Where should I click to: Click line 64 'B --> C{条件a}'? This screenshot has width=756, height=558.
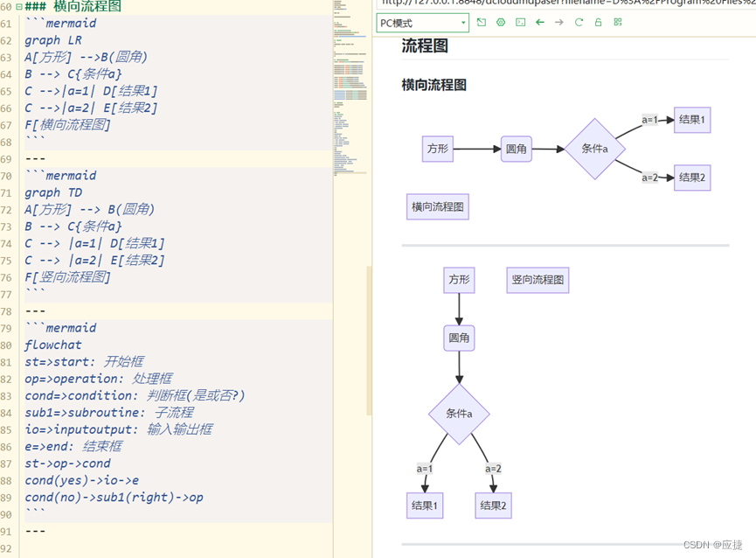[x=73, y=74]
